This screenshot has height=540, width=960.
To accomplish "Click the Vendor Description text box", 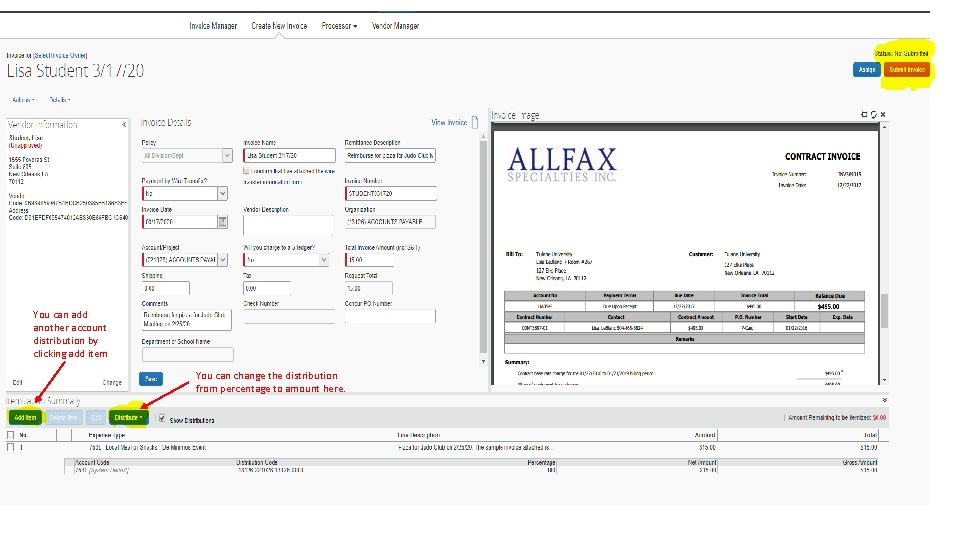I will coord(288,225).
